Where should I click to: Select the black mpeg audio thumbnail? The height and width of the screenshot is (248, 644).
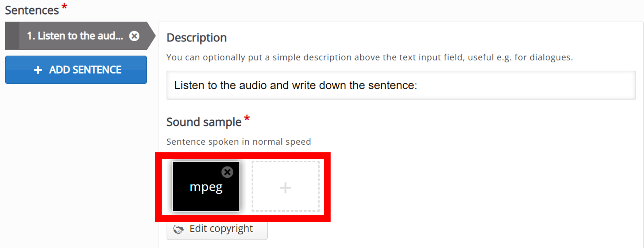[x=206, y=186]
